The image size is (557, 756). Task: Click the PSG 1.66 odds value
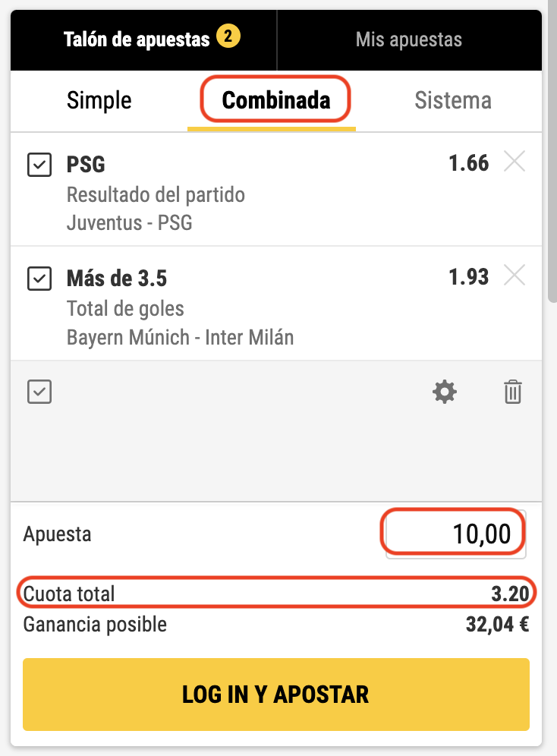469,163
